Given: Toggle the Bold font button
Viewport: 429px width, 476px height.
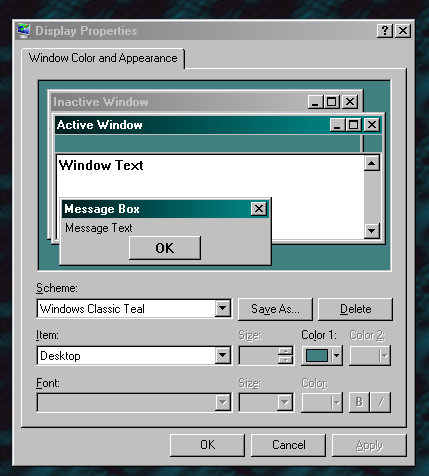Looking at the screenshot, I should (x=359, y=403).
